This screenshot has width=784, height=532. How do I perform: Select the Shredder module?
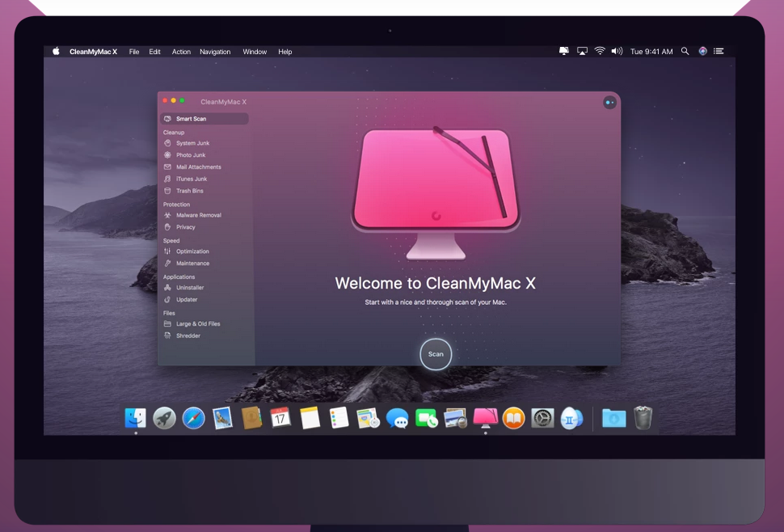pyautogui.click(x=188, y=336)
